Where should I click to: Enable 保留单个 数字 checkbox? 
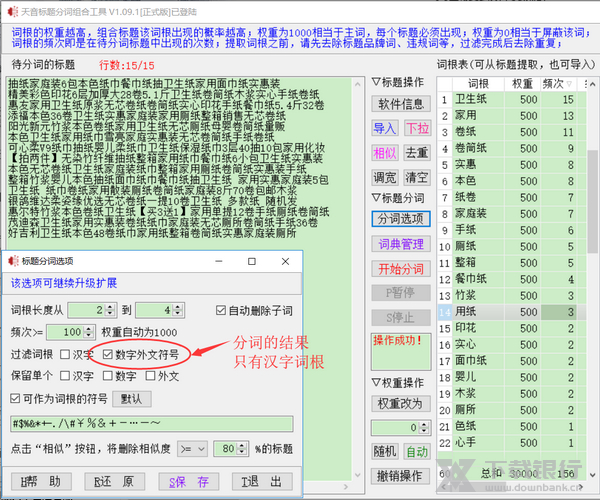click(x=108, y=376)
